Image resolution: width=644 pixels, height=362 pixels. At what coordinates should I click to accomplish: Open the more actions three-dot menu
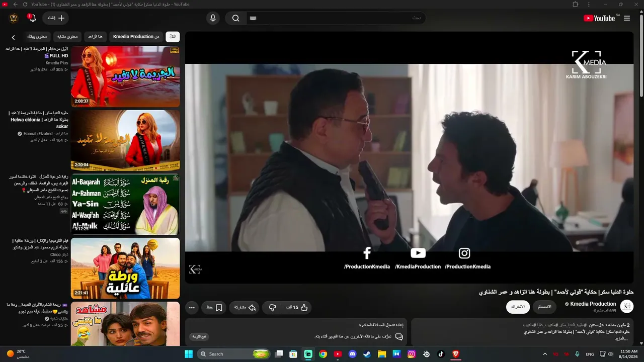(192, 308)
